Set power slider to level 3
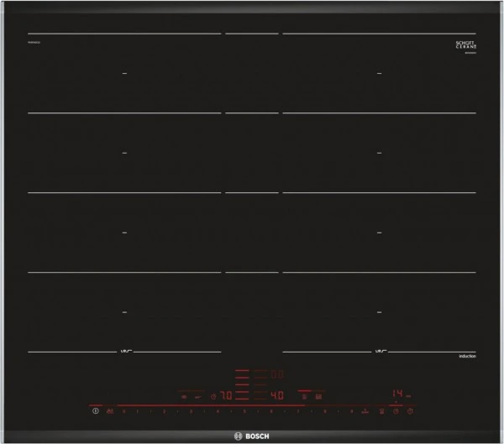 click(191, 411)
